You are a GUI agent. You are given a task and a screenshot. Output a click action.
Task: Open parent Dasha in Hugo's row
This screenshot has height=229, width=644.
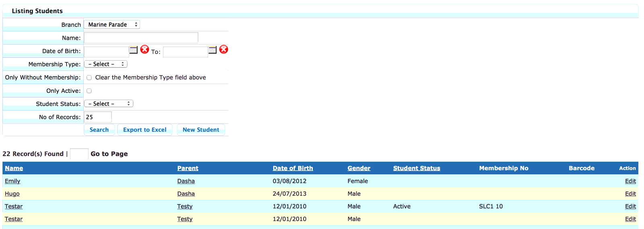[x=186, y=194]
